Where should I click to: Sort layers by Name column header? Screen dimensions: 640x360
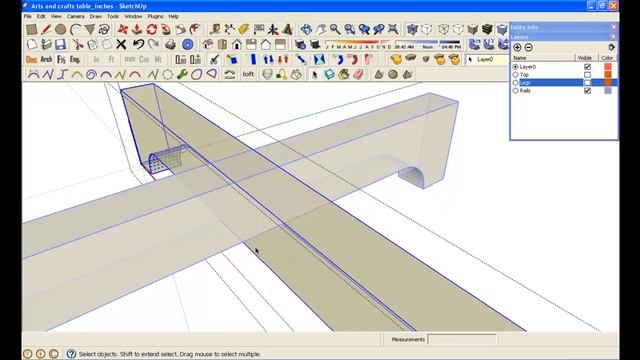543,58
